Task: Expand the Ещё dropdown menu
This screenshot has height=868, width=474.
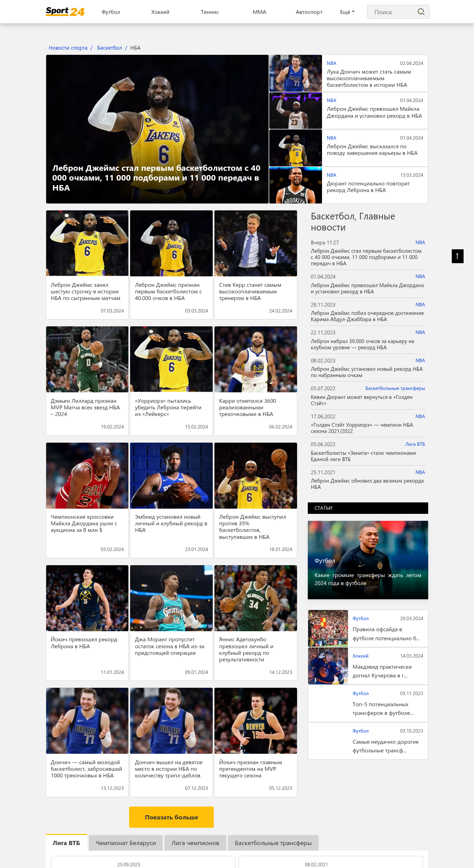Action: (x=347, y=12)
